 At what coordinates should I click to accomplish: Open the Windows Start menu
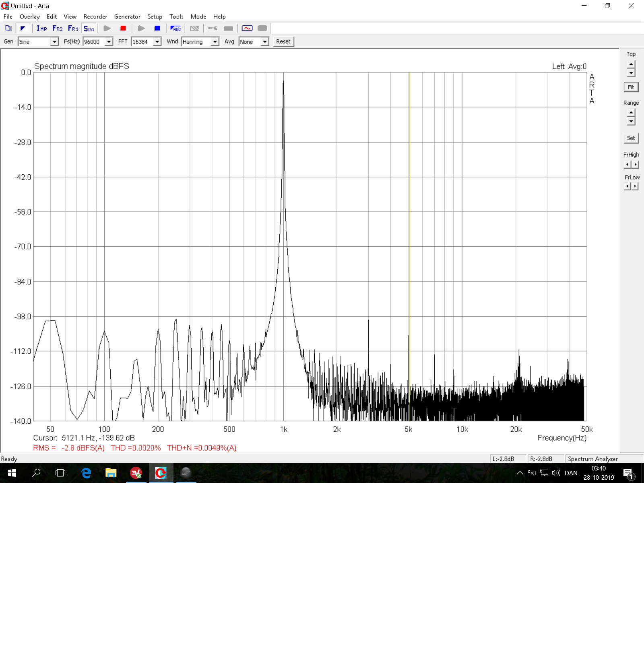pos(12,473)
